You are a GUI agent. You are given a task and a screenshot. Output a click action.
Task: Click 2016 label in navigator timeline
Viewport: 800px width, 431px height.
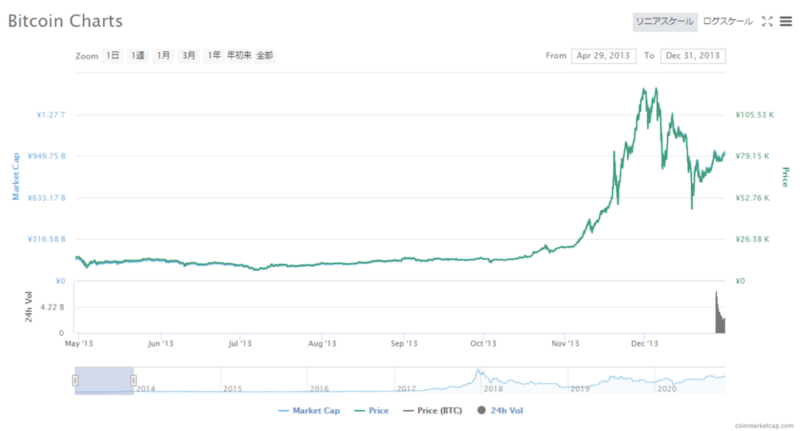pos(319,389)
